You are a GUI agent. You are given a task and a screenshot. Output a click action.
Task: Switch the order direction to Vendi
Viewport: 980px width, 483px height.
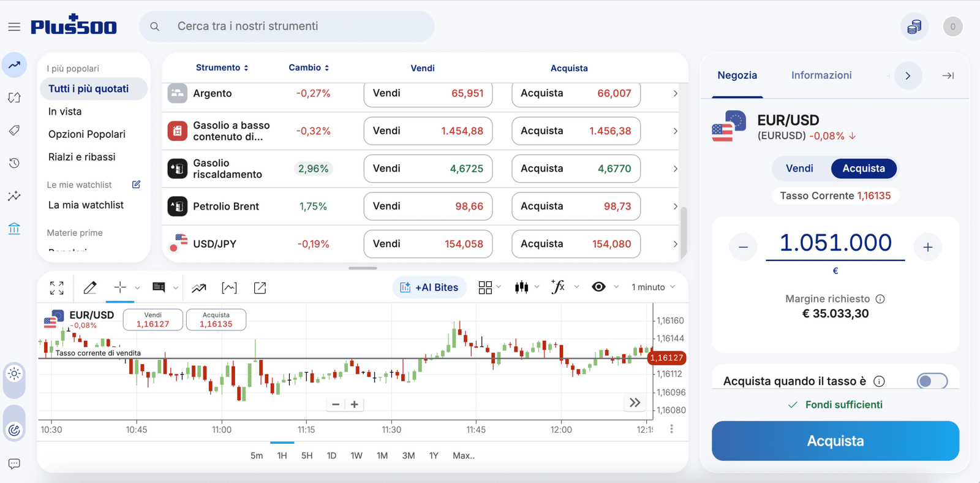click(x=799, y=169)
